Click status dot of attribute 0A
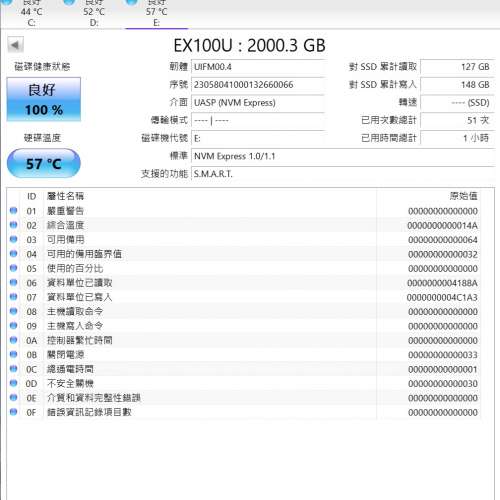 [x=14, y=340]
